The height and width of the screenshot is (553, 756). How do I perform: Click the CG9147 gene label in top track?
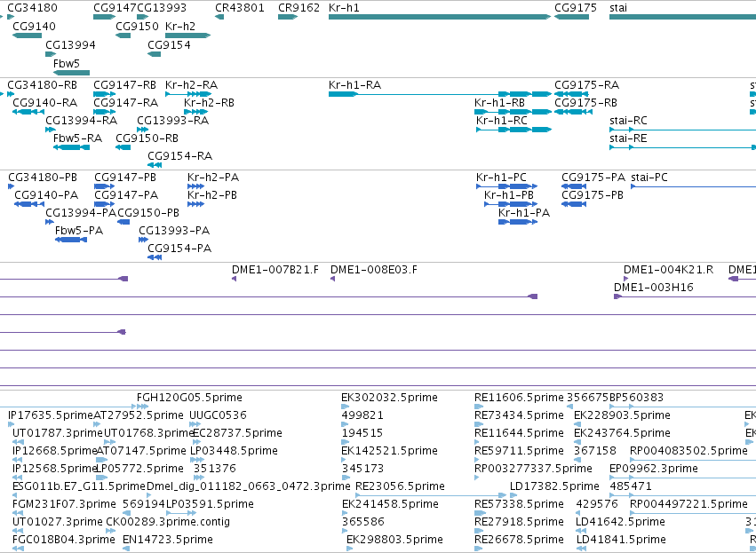click(x=115, y=8)
